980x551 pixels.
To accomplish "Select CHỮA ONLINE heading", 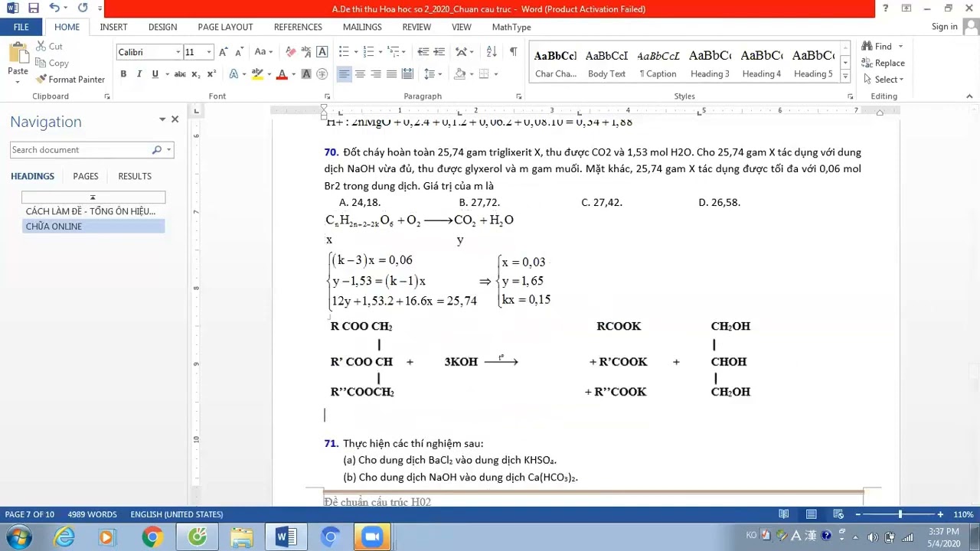I will click(93, 227).
